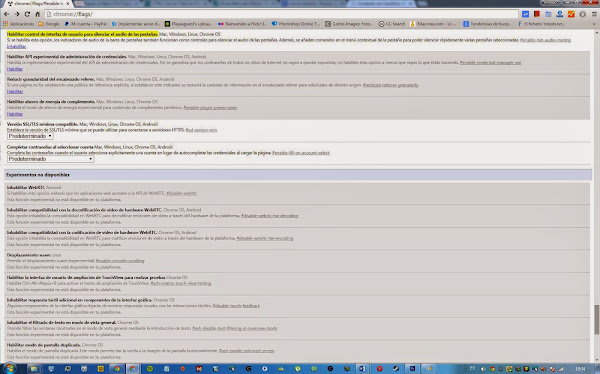Open the Spotify green taskbar icon
This screenshot has height=374, width=600.
[150, 369]
